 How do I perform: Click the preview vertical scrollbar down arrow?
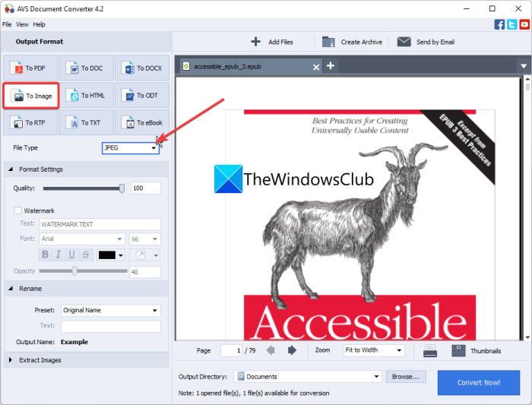point(527,337)
